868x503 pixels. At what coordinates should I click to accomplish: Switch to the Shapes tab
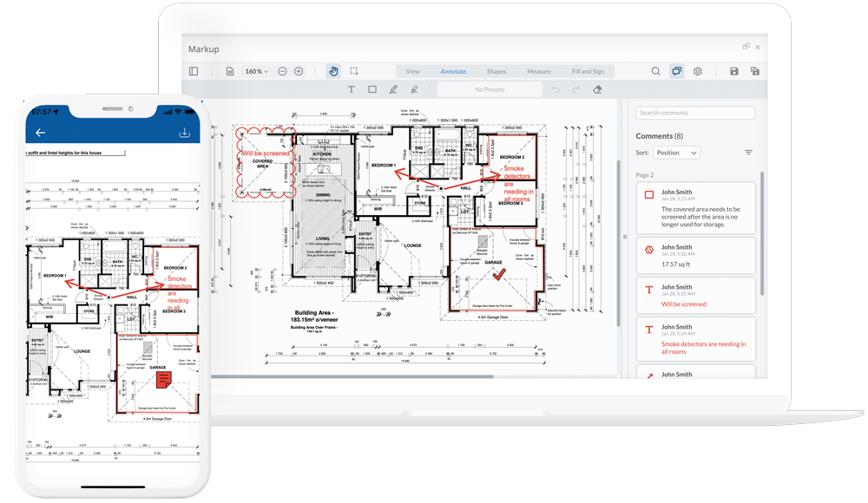(x=496, y=71)
